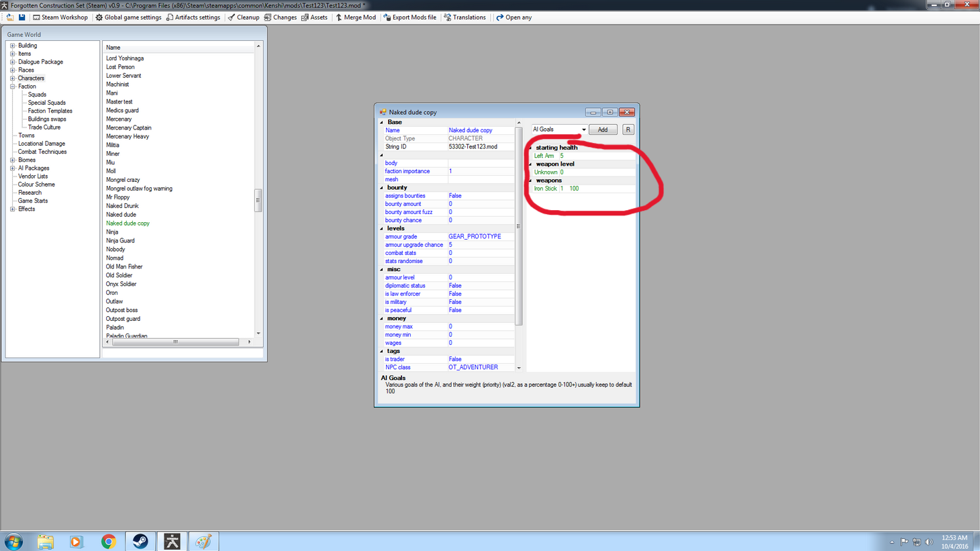The width and height of the screenshot is (980, 551).
Task: Click the character list scroll down arrow
Action: click(x=258, y=334)
